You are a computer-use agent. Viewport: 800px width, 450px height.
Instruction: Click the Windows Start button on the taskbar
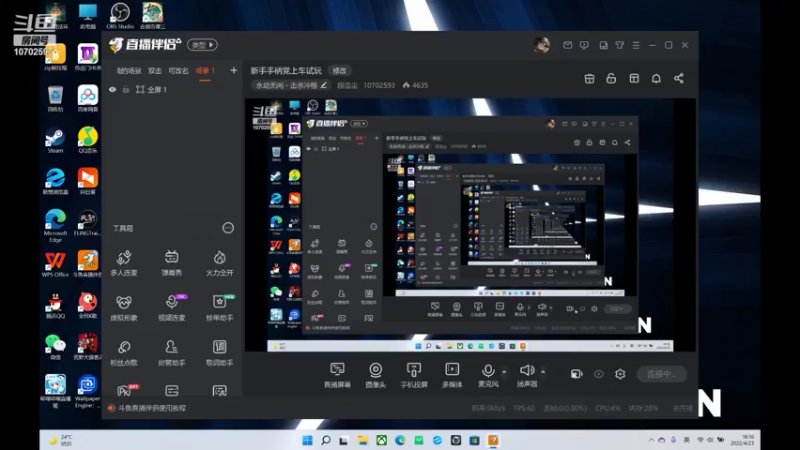308,440
